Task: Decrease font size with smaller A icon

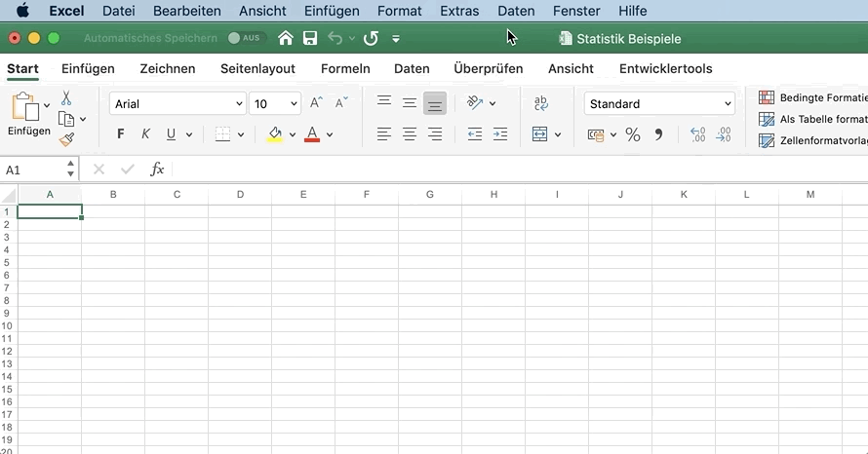Action: pos(341,103)
